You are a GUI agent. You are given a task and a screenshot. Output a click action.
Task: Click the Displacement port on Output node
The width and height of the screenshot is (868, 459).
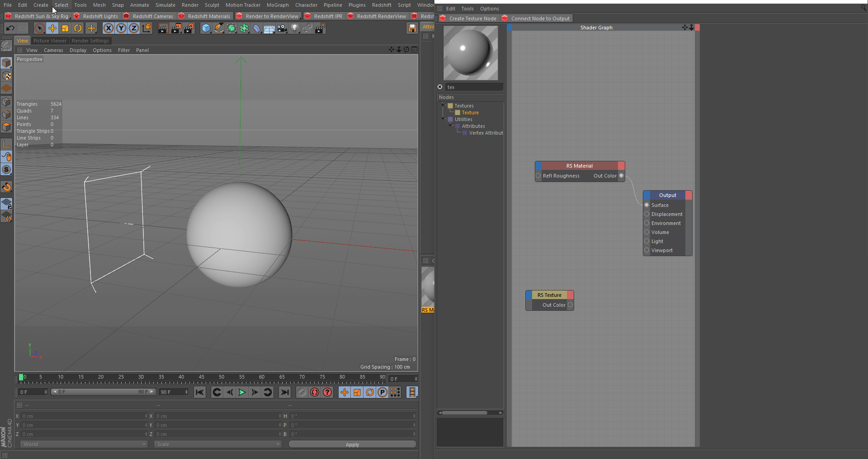(x=646, y=214)
